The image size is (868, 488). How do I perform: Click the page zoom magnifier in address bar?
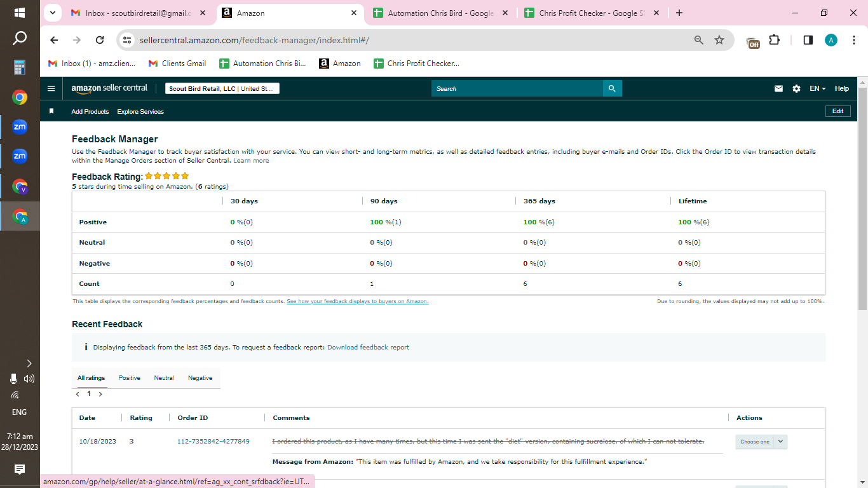pos(699,40)
